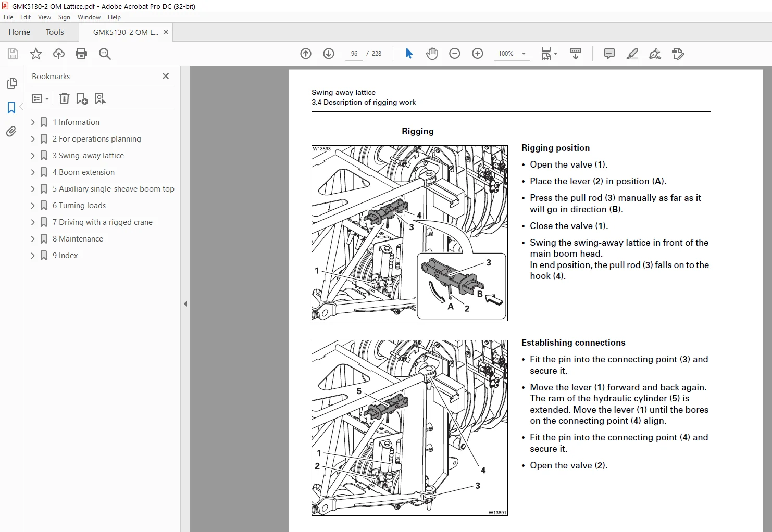Image resolution: width=772 pixels, height=532 pixels.
Task: Select the Highlight text pen tool
Action: 632,54
